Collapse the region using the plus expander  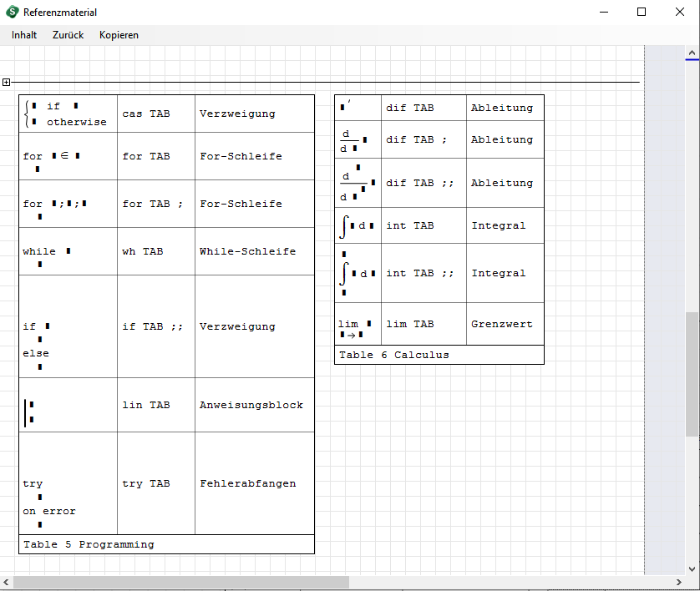[x=6, y=82]
